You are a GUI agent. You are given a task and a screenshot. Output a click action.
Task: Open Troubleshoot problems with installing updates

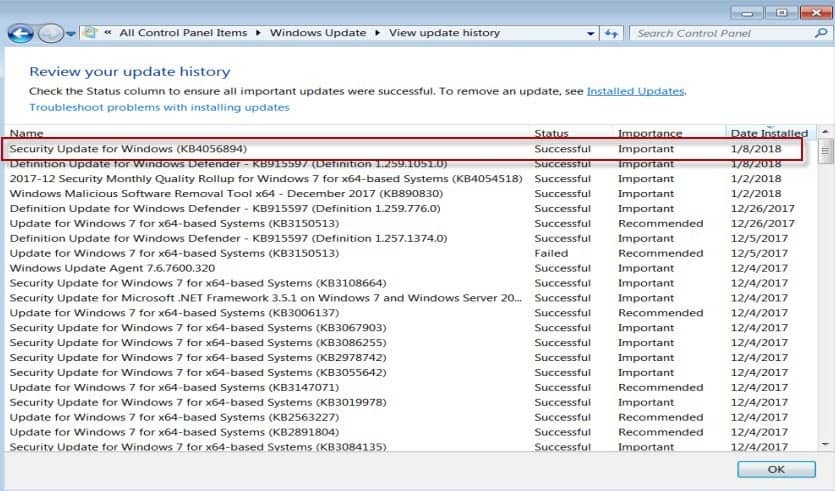click(159, 107)
